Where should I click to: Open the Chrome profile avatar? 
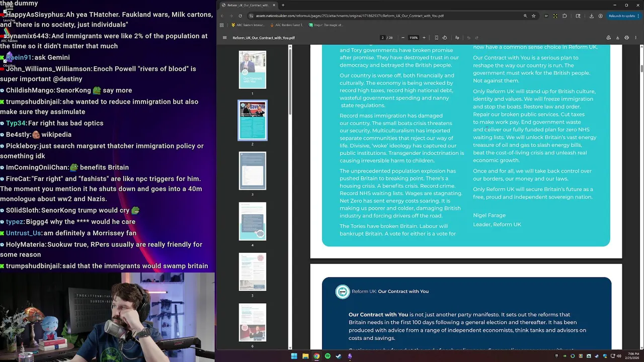tap(600, 16)
